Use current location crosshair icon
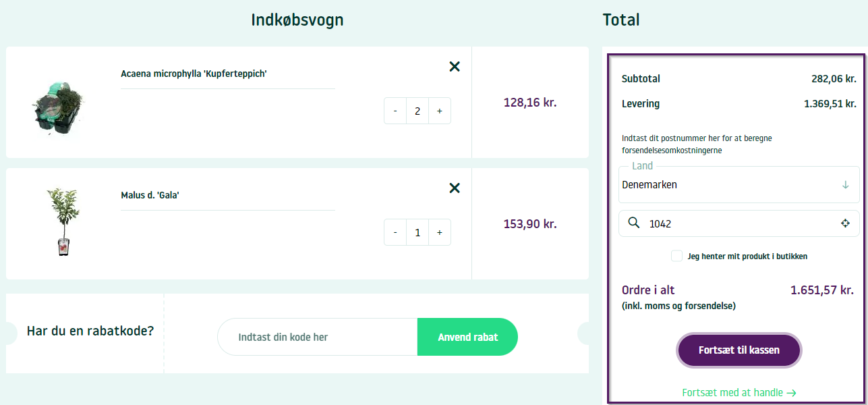This screenshot has height=405, width=868. (x=845, y=223)
